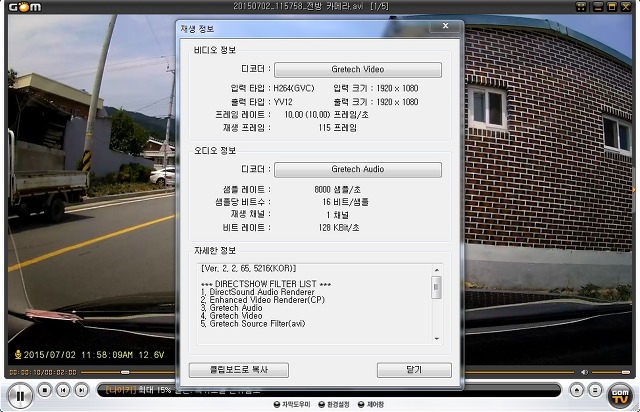Click the '3. Gretech Audio' filter line

coord(231,308)
